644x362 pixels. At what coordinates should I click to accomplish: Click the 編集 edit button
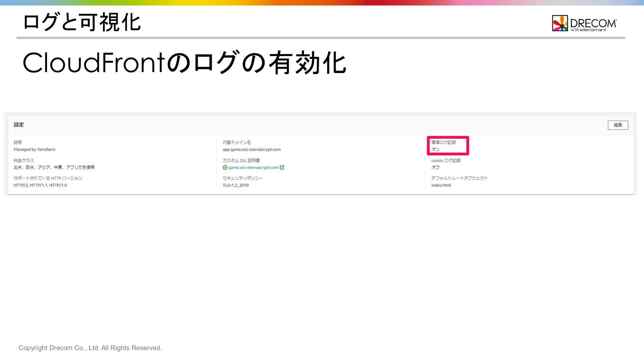[x=618, y=125]
